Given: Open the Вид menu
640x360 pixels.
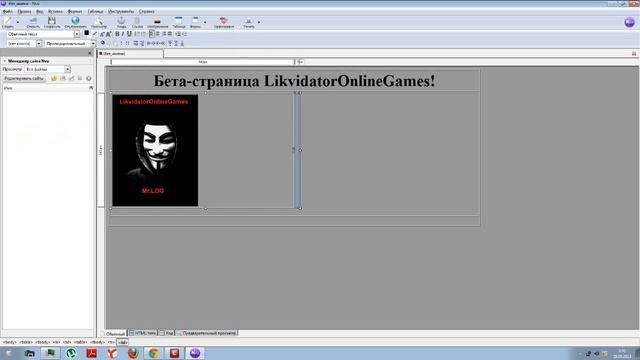Looking at the screenshot, I should coord(40,11).
